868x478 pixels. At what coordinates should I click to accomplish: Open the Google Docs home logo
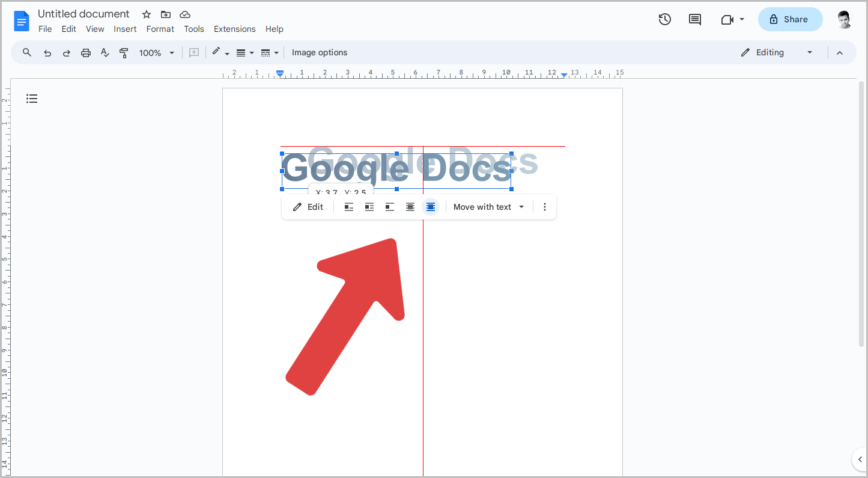click(22, 22)
